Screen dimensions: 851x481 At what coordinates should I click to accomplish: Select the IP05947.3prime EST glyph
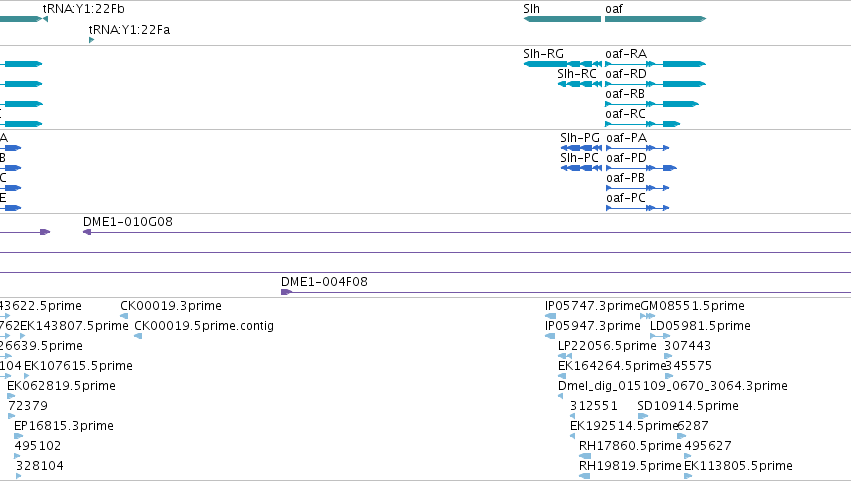tap(550, 336)
